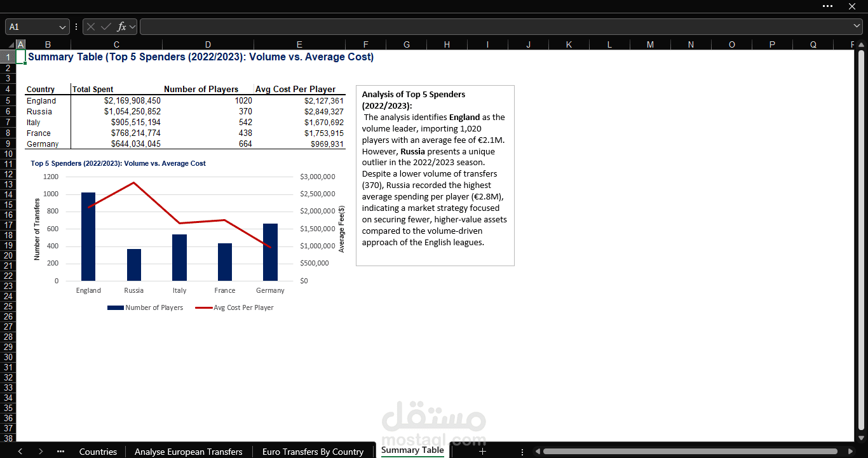Viewport: 868px width, 458px height.
Task: Select row 5 header
Action: [8, 100]
